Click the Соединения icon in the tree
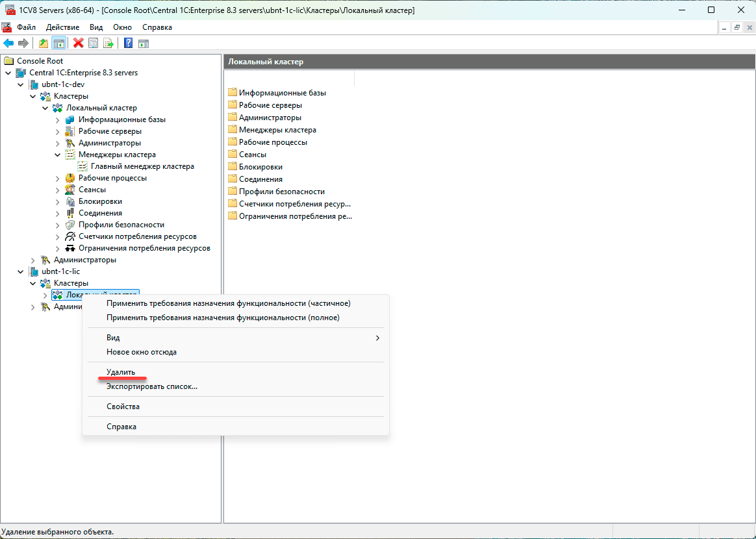Image resolution: width=756 pixels, height=539 pixels. [x=70, y=213]
